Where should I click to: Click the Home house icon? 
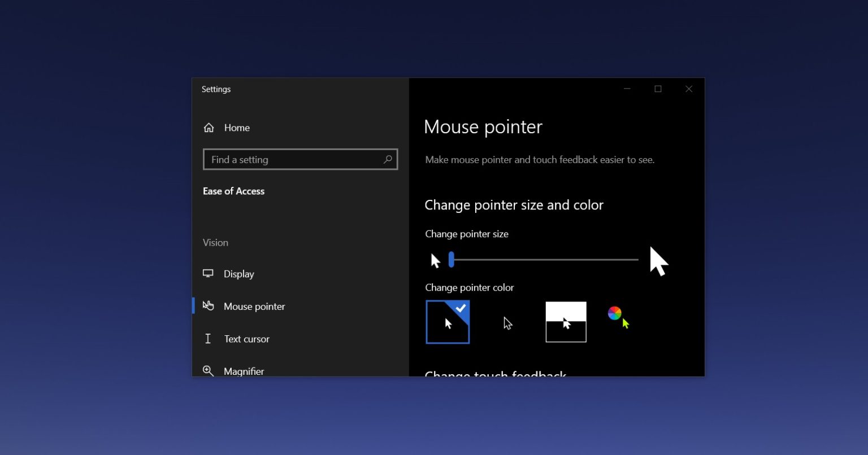pos(209,127)
